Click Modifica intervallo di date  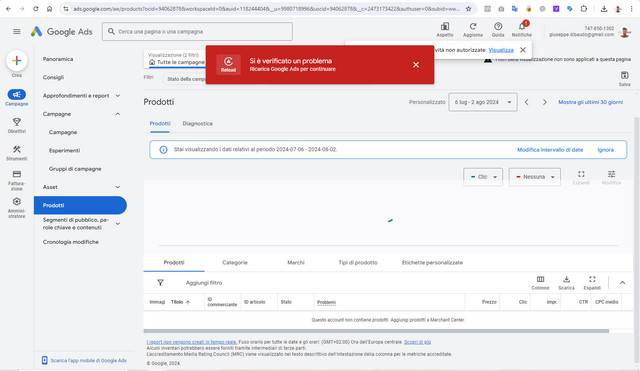tap(550, 150)
